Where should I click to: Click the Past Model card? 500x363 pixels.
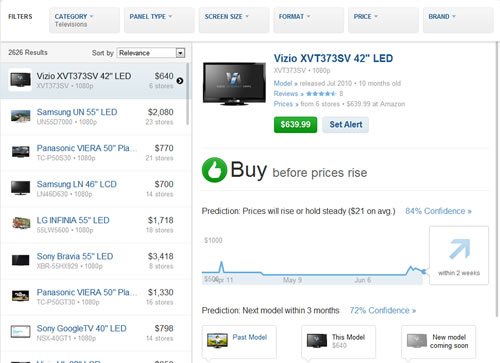coord(239,343)
